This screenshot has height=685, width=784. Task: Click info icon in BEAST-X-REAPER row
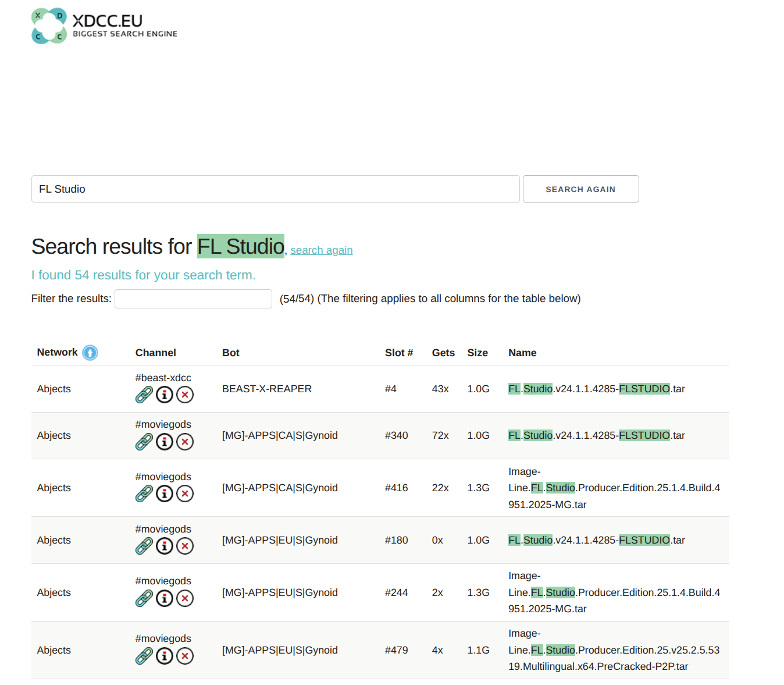[x=165, y=395]
